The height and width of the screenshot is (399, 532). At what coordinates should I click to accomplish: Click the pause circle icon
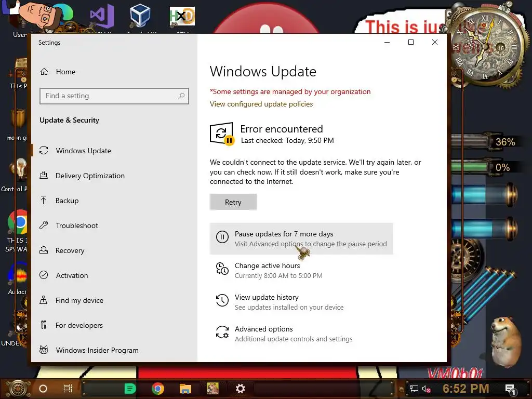click(x=222, y=237)
